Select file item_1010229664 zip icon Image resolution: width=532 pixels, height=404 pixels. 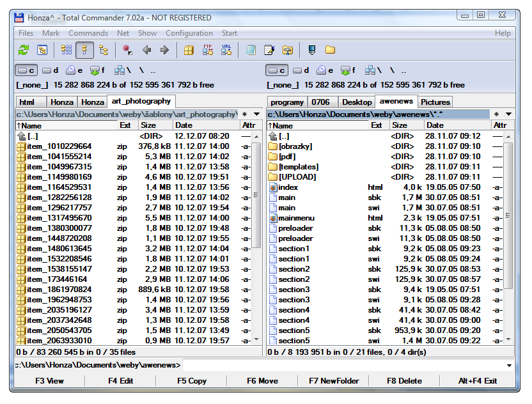[x=21, y=146]
